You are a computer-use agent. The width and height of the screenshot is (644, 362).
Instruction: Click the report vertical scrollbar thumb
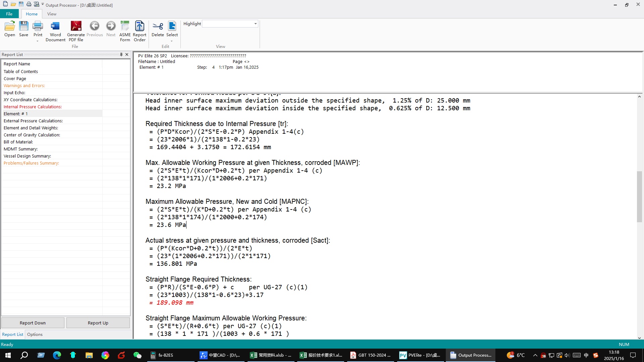click(639, 196)
